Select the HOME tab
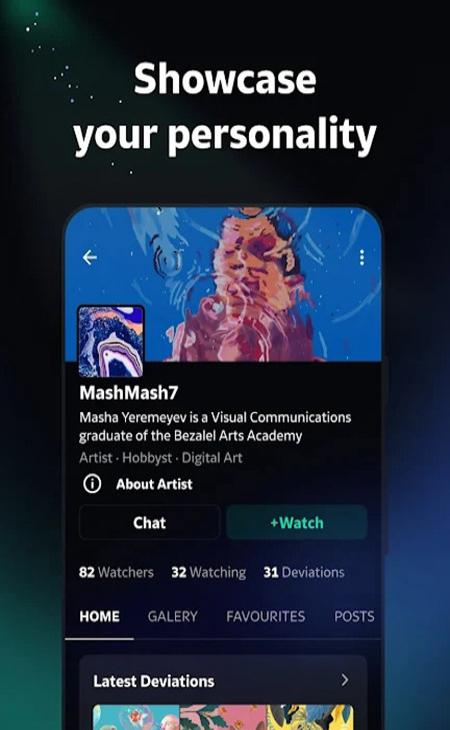Viewport: 450px width, 730px height. tap(100, 616)
